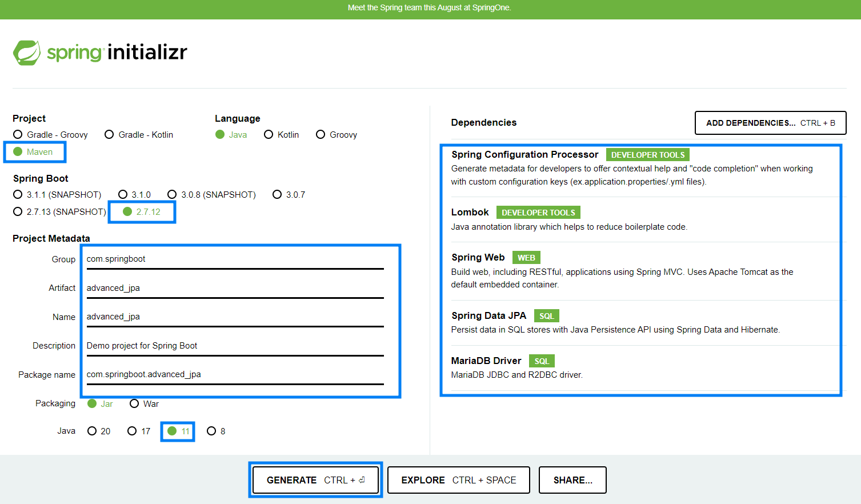Select Jar packaging
This screenshot has width=861, height=504.
click(100, 404)
